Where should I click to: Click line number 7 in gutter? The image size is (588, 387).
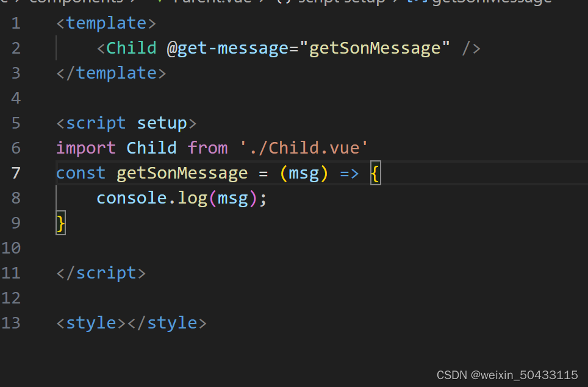[x=16, y=173]
